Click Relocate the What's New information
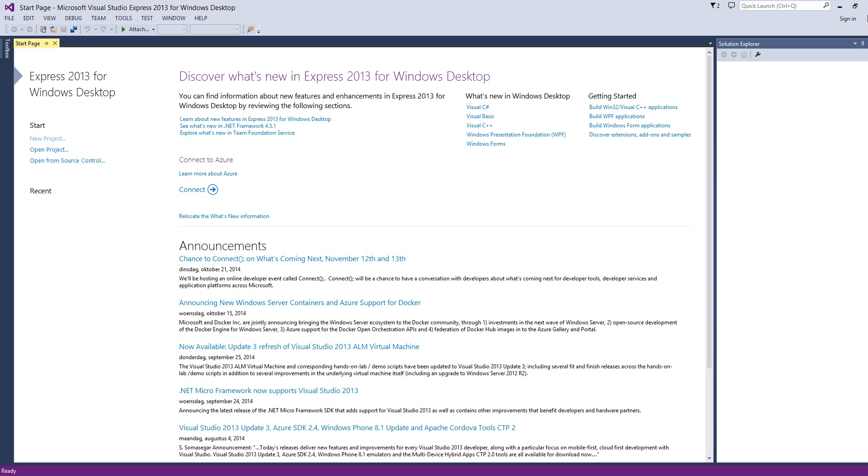Screen dimensions: 868x476 tap(224, 216)
